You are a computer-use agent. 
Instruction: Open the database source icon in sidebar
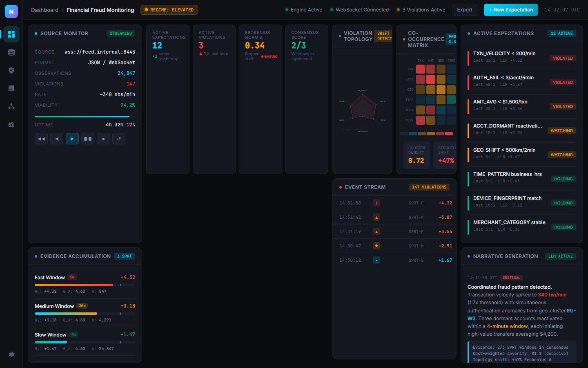[x=11, y=52]
